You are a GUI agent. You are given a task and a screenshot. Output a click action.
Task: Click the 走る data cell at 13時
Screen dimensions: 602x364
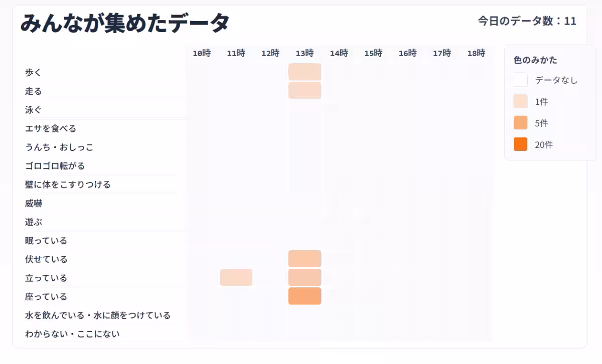pos(305,91)
